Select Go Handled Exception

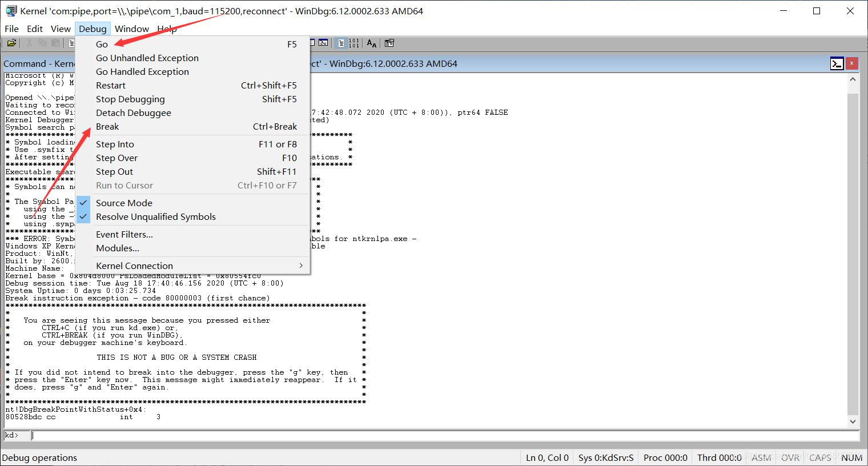pos(192,71)
